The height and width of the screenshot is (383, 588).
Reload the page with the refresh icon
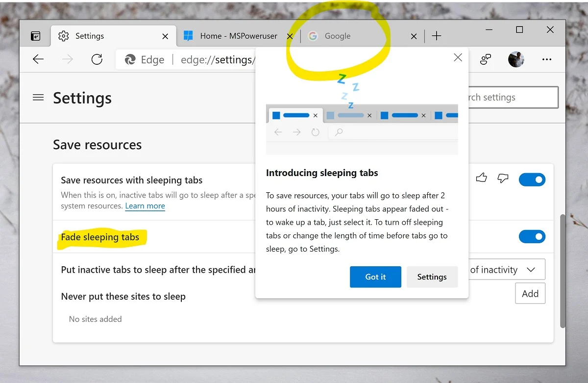pos(97,60)
